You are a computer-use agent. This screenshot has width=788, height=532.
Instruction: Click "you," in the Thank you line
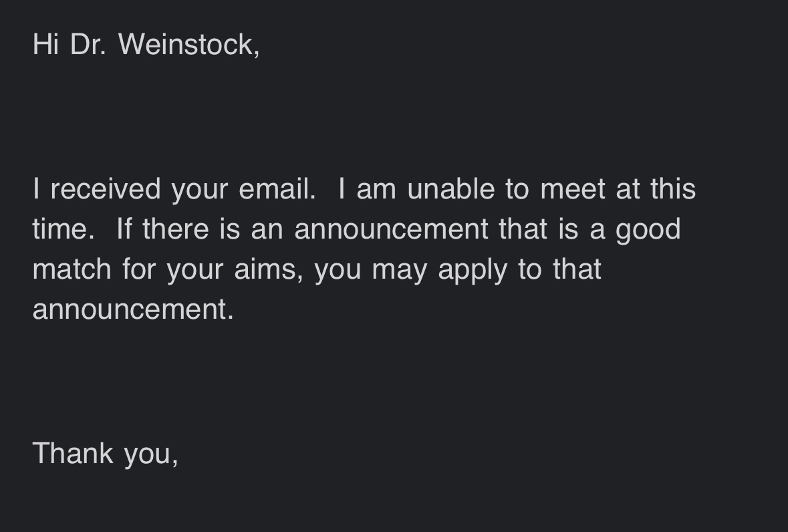pos(151,453)
